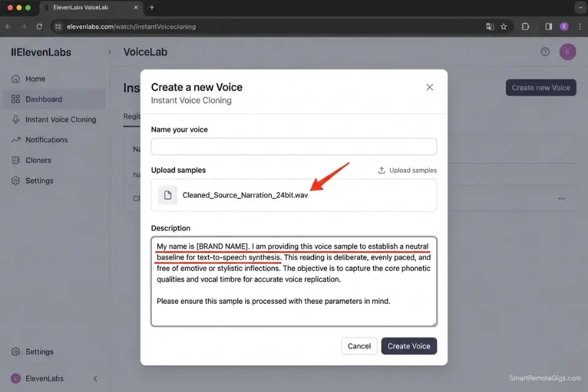Collapse the sidebar with the left chevron
The image size is (588, 392).
tap(96, 379)
